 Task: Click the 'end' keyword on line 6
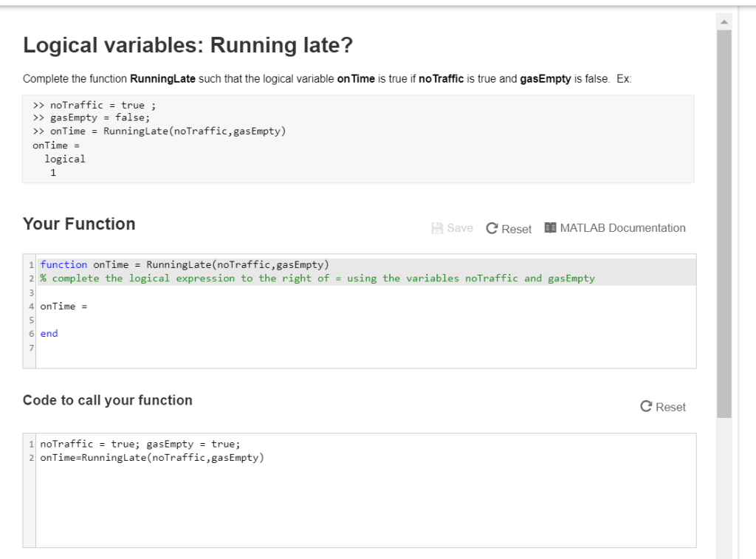(x=49, y=334)
